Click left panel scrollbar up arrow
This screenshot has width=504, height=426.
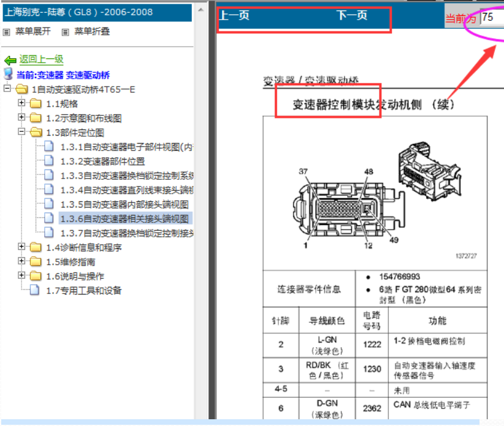pos(201,10)
